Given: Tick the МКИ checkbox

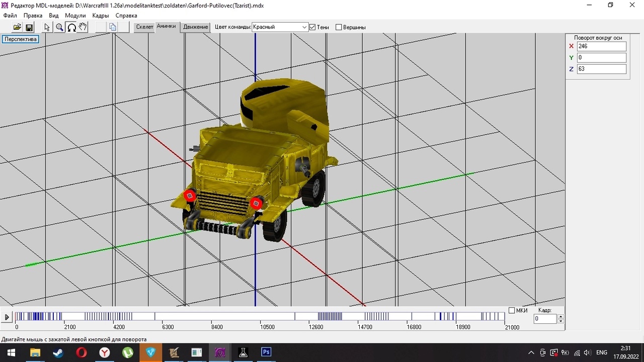Looking at the screenshot, I should (x=512, y=310).
